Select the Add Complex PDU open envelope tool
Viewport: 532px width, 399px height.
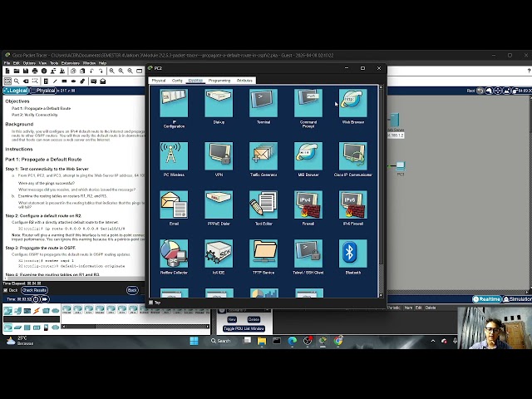102,81
